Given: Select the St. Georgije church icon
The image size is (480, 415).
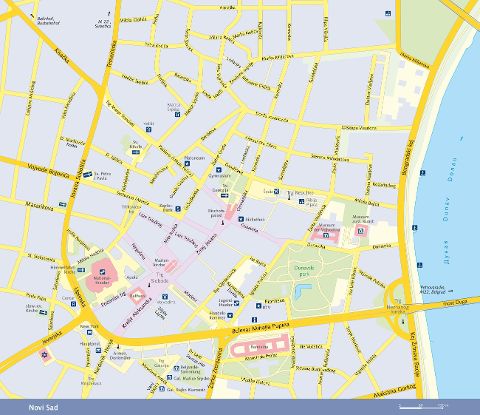Looking at the screenshot, I should (225, 195).
